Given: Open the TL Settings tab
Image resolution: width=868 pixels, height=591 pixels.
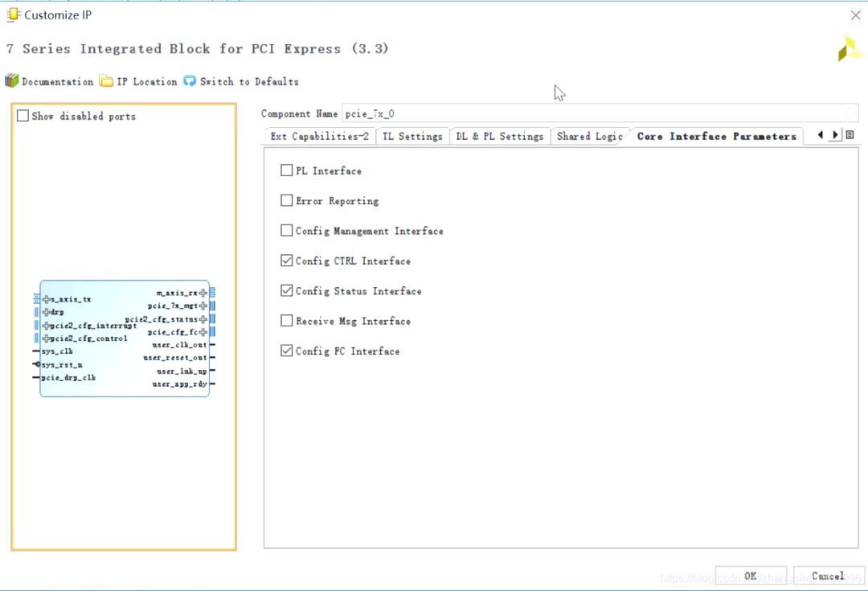Looking at the screenshot, I should pyautogui.click(x=411, y=137).
